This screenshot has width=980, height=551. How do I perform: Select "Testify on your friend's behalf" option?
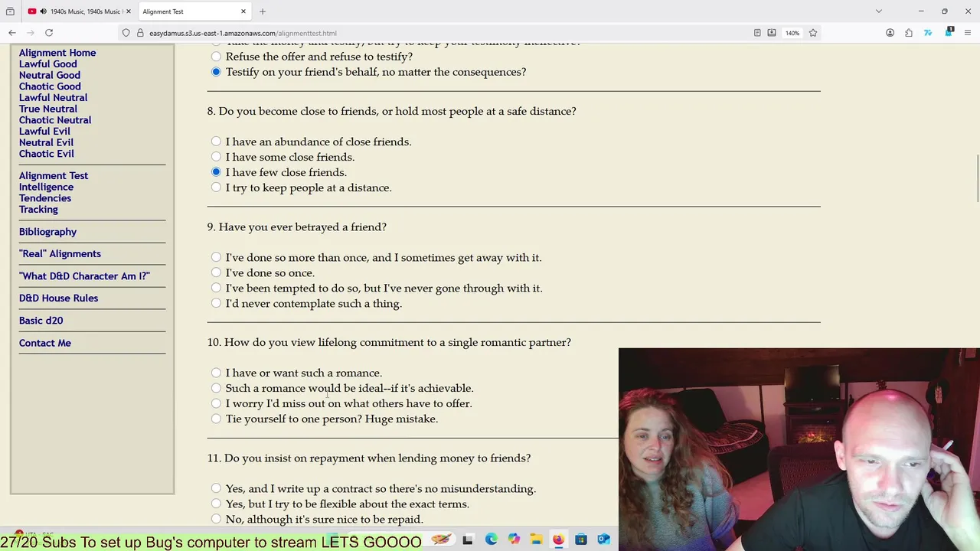coord(216,72)
